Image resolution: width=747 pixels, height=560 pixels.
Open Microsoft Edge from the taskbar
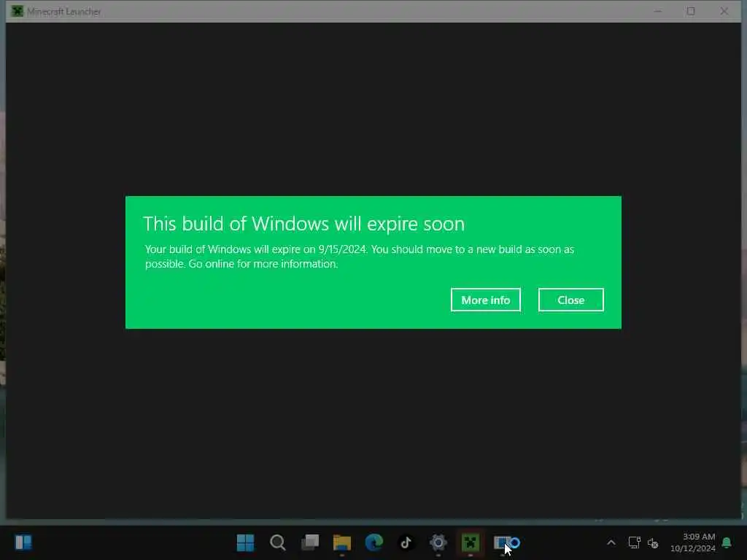[374, 542]
